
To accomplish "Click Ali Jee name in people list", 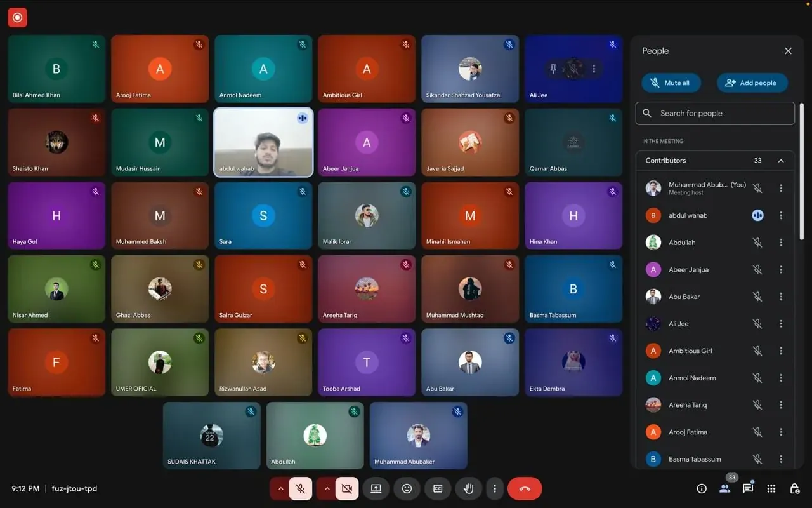I will [x=678, y=324].
